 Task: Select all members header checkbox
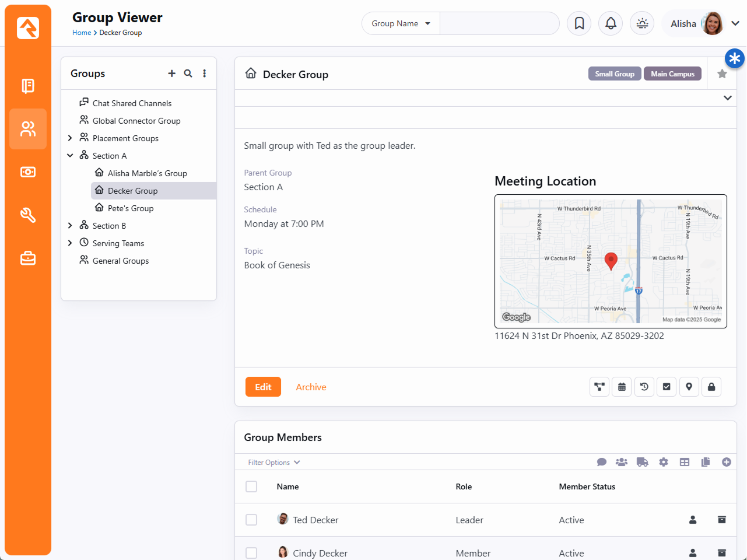[251, 487]
